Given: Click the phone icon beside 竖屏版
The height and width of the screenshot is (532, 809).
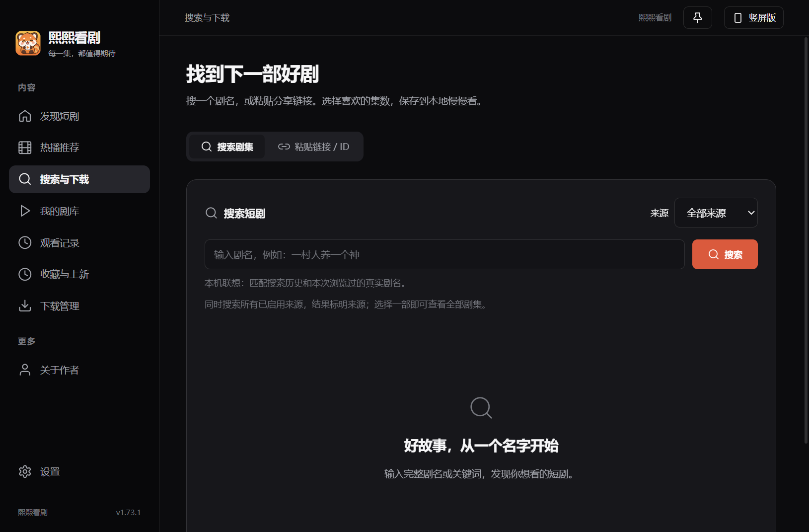Looking at the screenshot, I should tap(738, 18).
